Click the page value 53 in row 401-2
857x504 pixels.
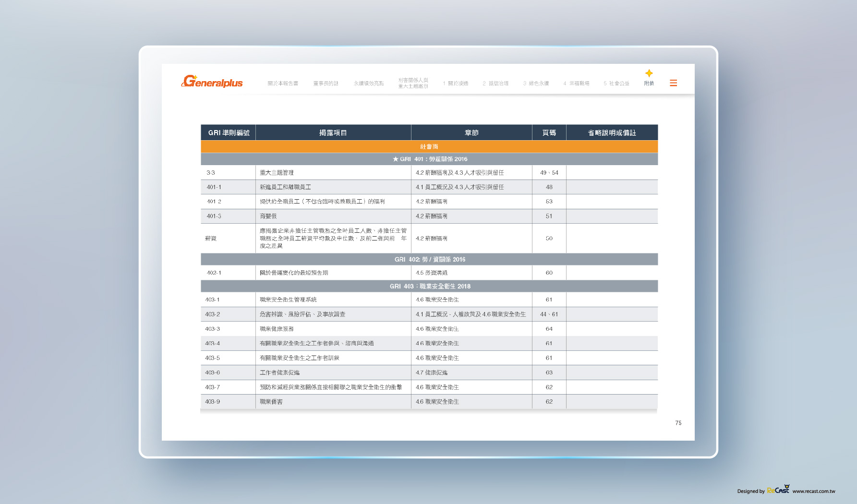click(x=549, y=202)
